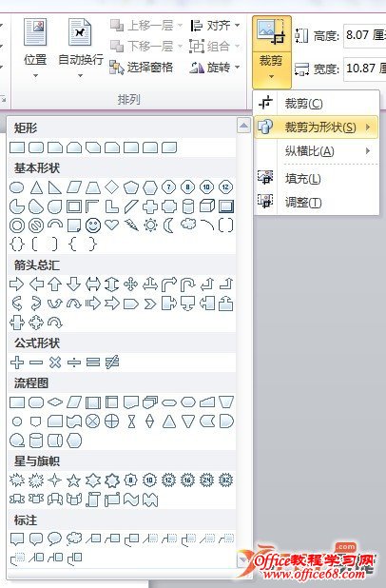Image resolution: width=386 pixels, height=588 pixels.
Task: Open 裁剪为形状(S) submenu
Action: (x=317, y=127)
